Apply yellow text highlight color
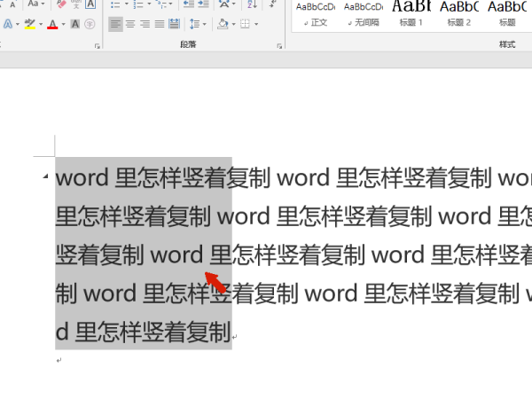This screenshot has height=399, width=532. (30, 24)
